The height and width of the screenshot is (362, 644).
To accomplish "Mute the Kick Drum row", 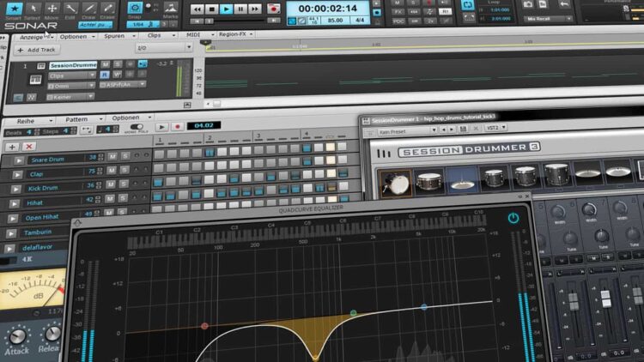I will [111, 186].
